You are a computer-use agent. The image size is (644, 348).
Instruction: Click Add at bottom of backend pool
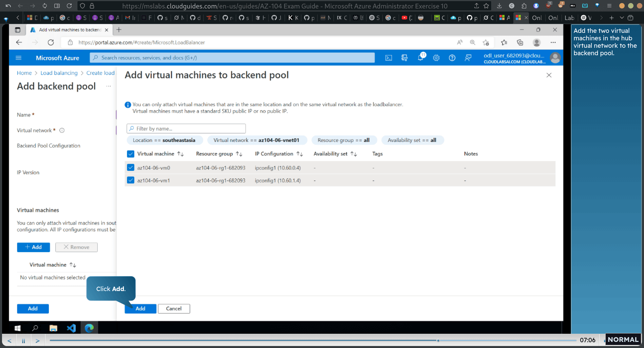click(x=33, y=309)
